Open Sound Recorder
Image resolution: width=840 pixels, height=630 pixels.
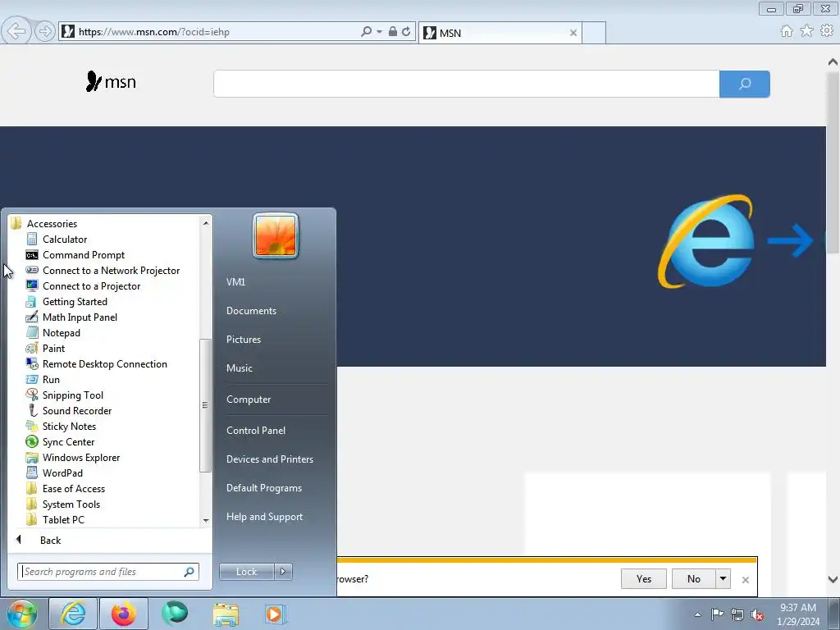point(76,410)
